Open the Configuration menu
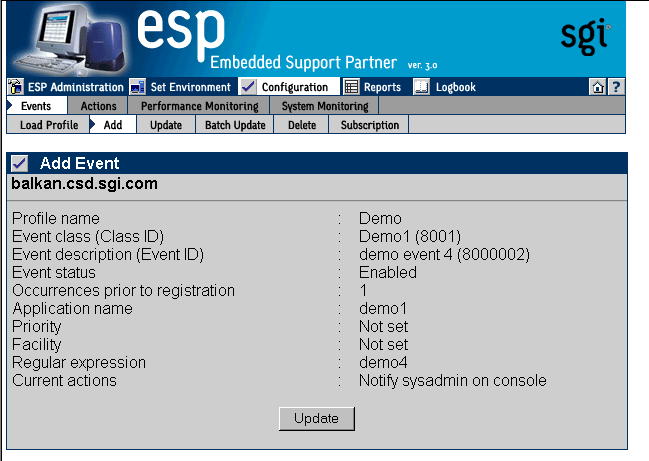This screenshot has height=461, width=649. click(295, 87)
